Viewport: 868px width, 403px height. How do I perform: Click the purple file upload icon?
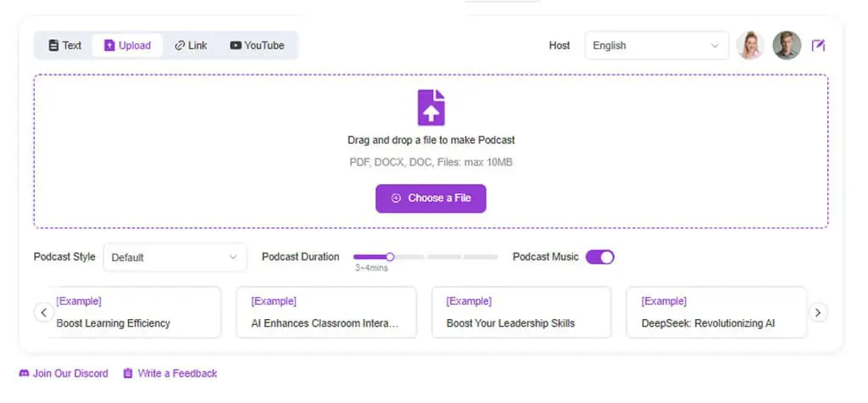431,108
